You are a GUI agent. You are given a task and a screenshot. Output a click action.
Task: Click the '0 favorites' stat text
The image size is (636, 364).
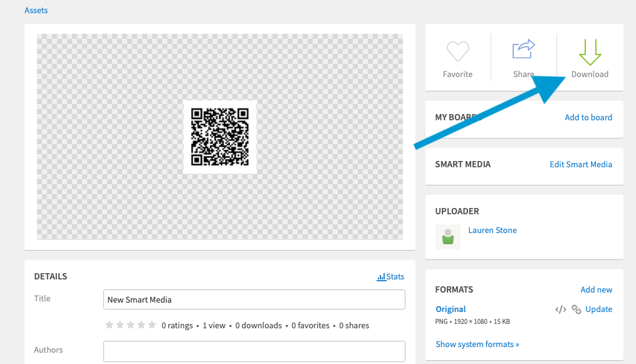point(310,326)
